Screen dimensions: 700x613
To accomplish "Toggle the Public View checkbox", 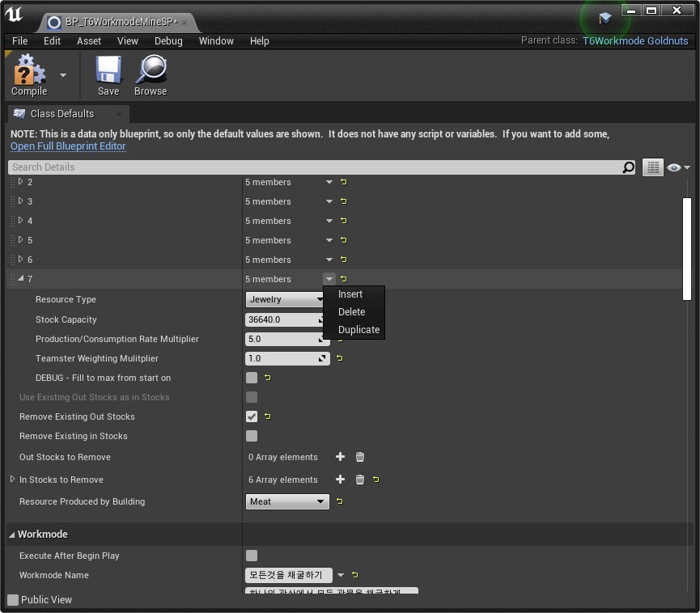I will [13, 600].
